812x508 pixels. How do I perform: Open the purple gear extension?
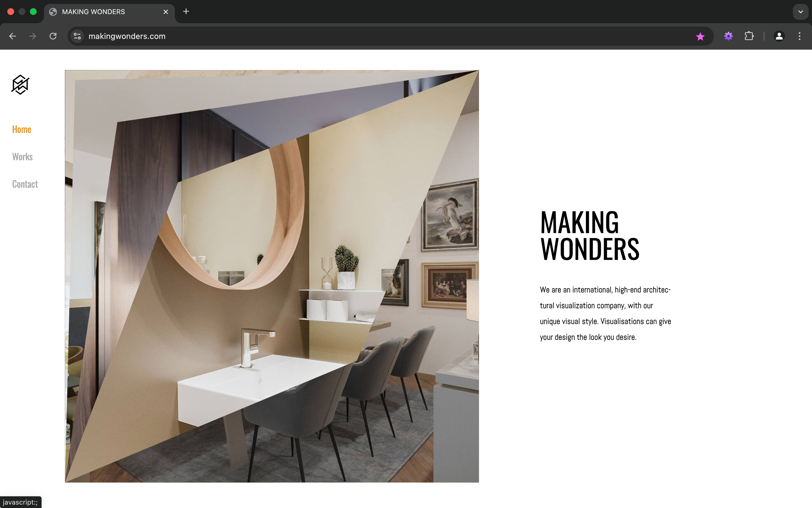tap(729, 36)
